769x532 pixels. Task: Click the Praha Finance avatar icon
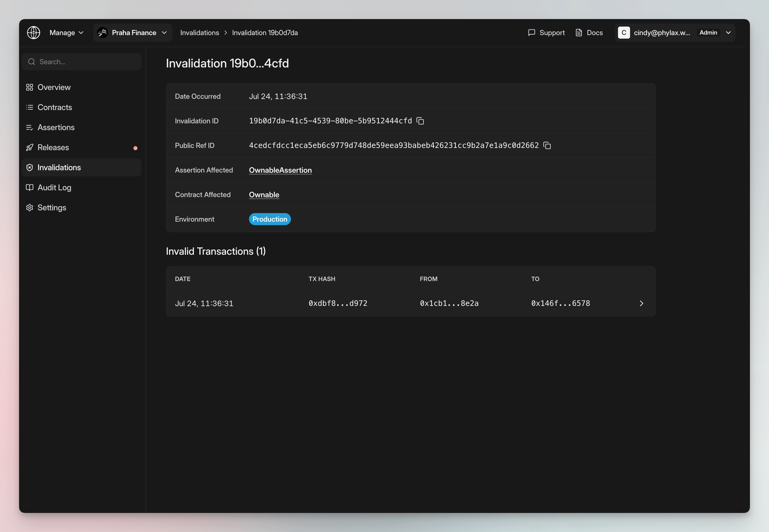pos(102,33)
